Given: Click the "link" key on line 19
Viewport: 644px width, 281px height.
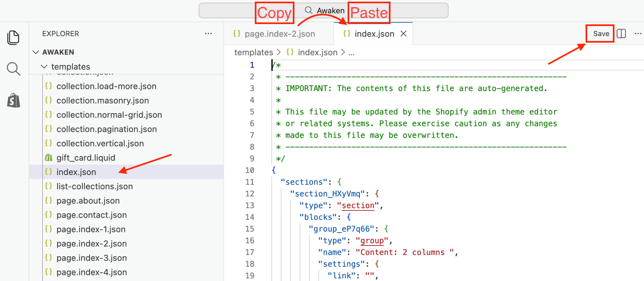Looking at the screenshot, I should (341, 276).
